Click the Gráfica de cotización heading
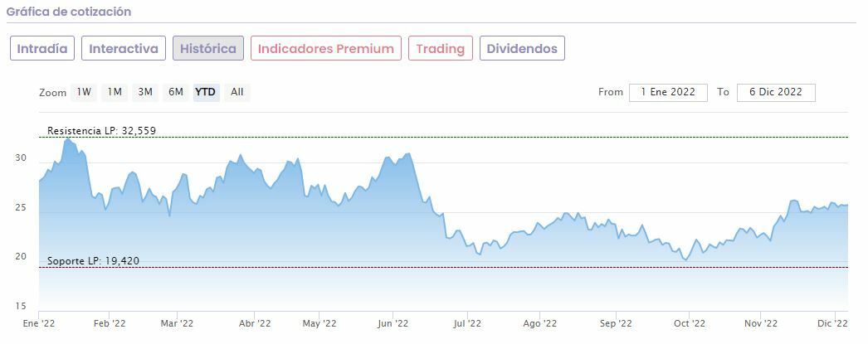The width and height of the screenshot is (868, 344). click(69, 12)
